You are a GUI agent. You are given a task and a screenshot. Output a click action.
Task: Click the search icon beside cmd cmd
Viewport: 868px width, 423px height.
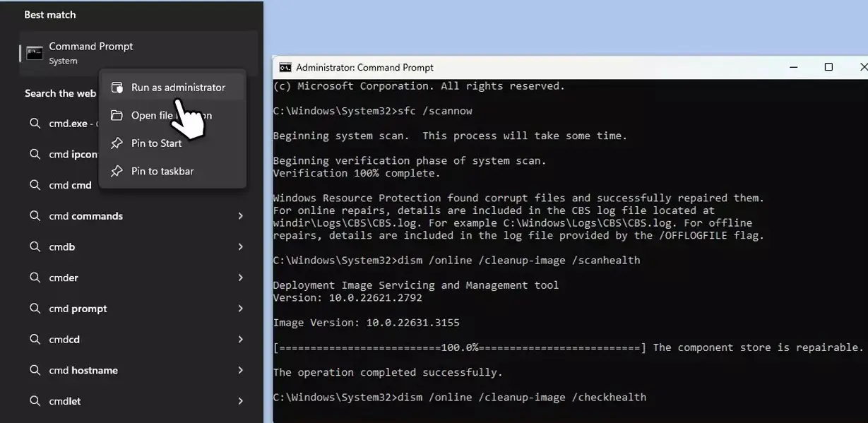pos(35,185)
